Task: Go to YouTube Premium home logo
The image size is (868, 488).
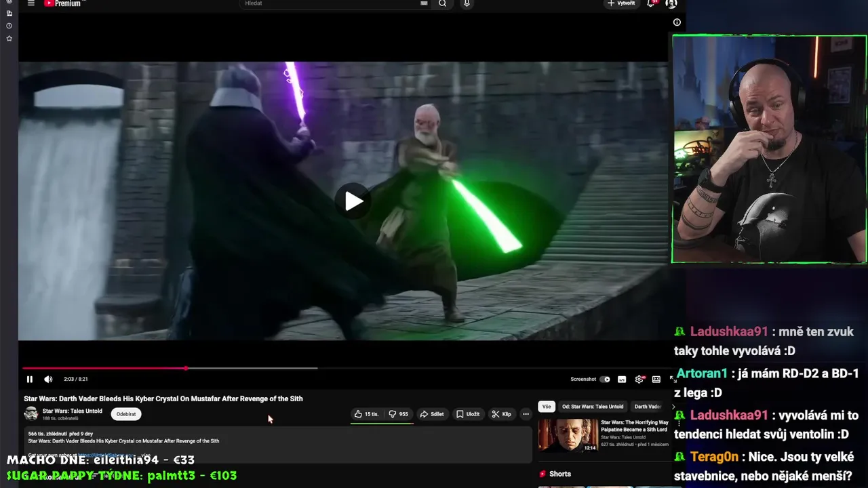Action: tap(62, 3)
